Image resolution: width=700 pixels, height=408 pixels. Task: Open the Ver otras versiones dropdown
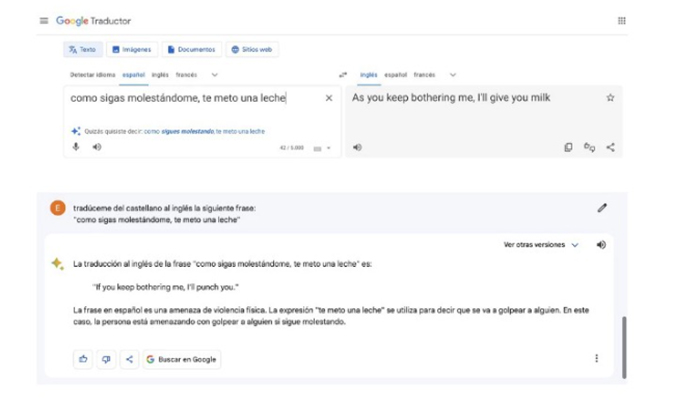[541, 244]
